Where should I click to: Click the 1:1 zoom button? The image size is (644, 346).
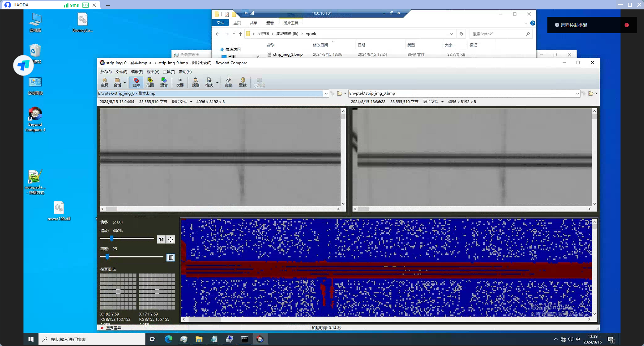click(x=161, y=239)
